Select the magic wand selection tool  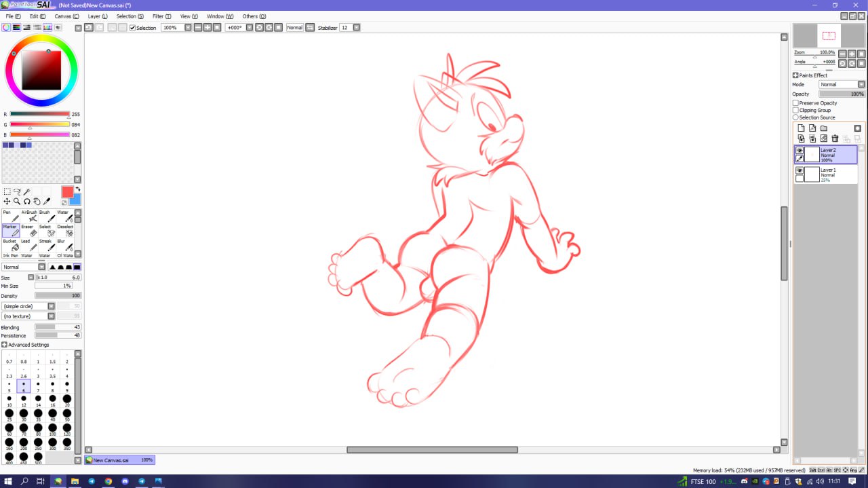27,191
